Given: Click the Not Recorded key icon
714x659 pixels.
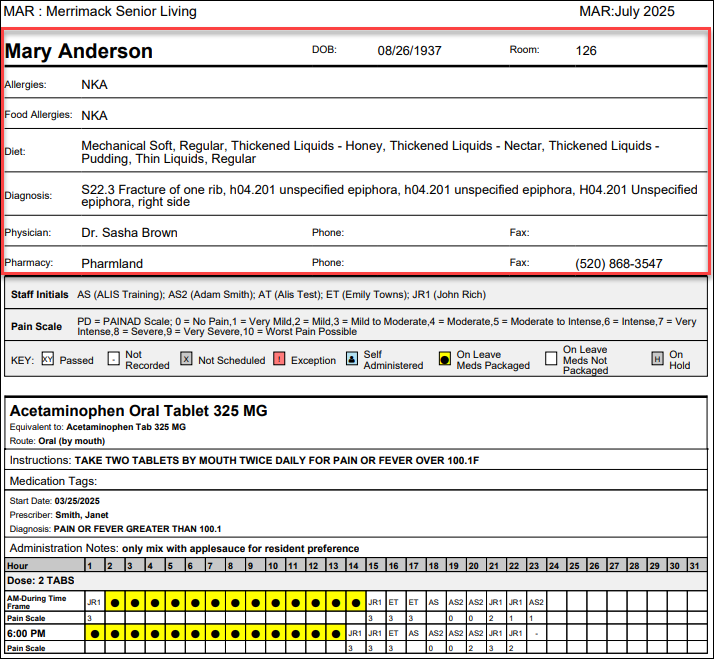Looking at the screenshot, I should point(113,359).
